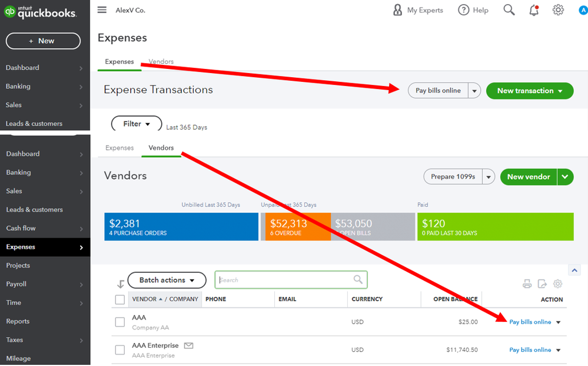Tick the select-all checkbox in the table header
The height and width of the screenshot is (366, 588).
[x=120, y=299]
